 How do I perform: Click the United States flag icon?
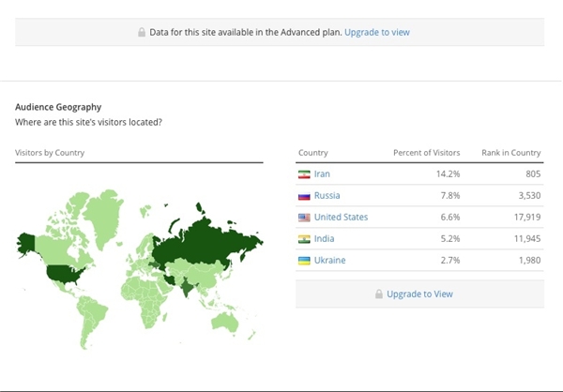click(x=304, y=218)
